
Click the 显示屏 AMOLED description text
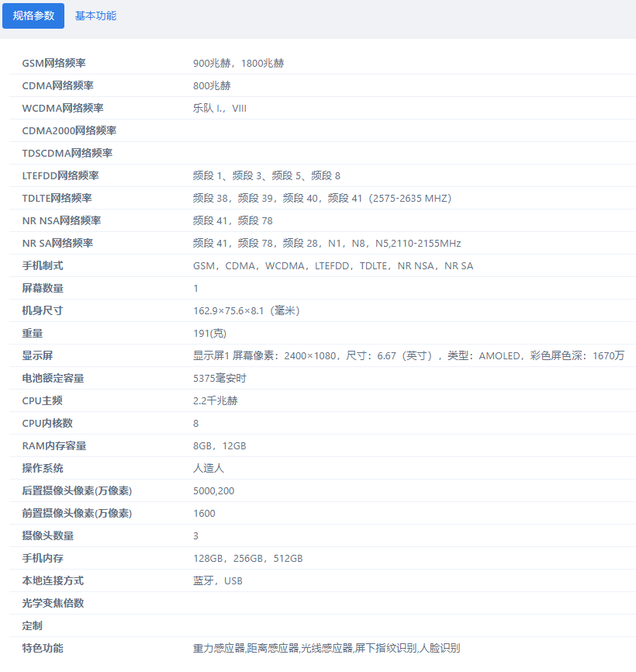pyautogui.click(x=408, y=356)
